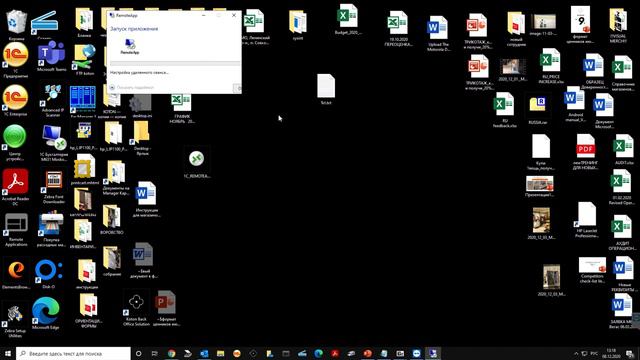Select the PDF training file icon
This screenshot has width=640, height=360.
(586, 151)
